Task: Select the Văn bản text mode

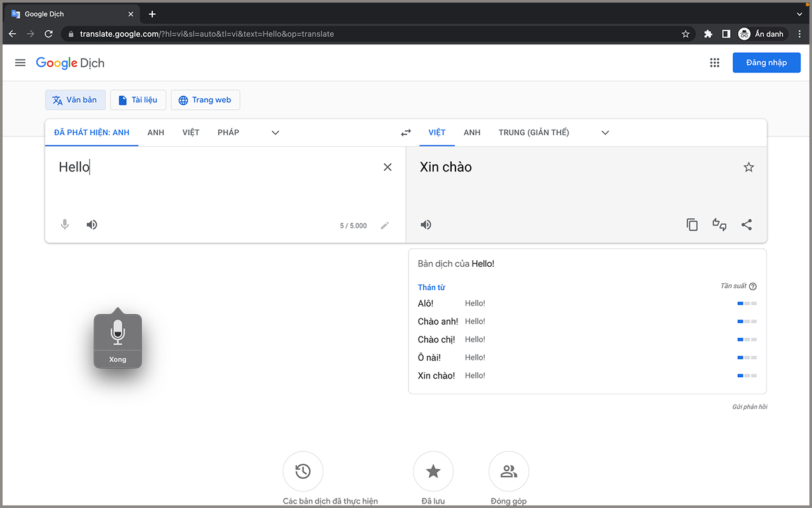Action: 75,100
